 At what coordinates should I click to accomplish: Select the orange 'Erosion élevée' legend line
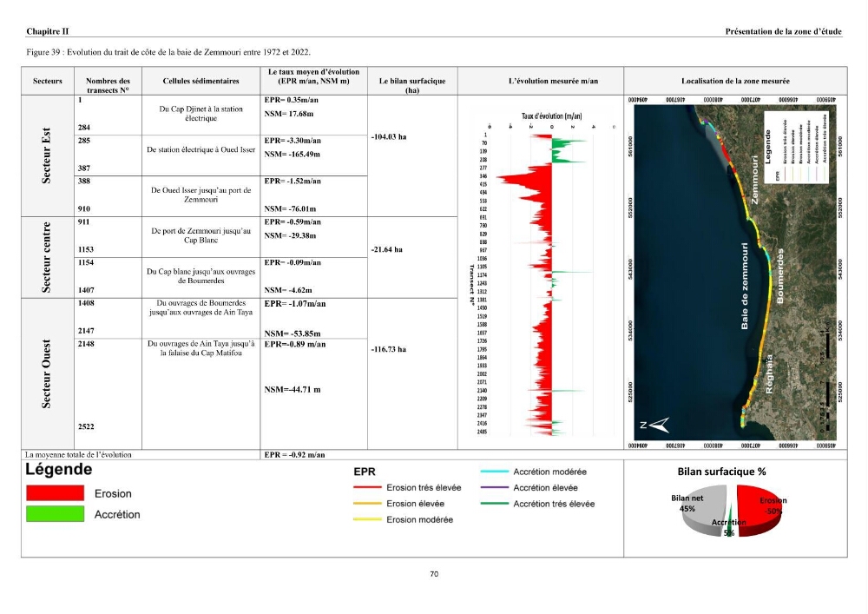point(367,503)
